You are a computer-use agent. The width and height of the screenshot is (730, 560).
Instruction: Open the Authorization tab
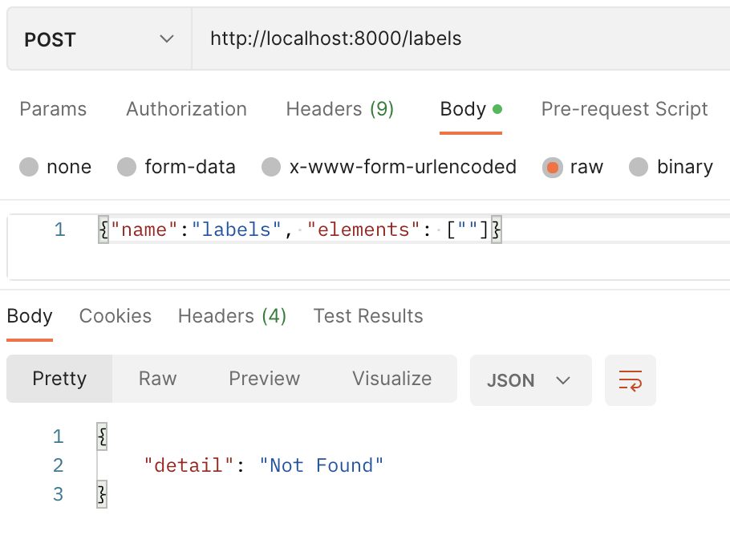(x=185, y=109)
